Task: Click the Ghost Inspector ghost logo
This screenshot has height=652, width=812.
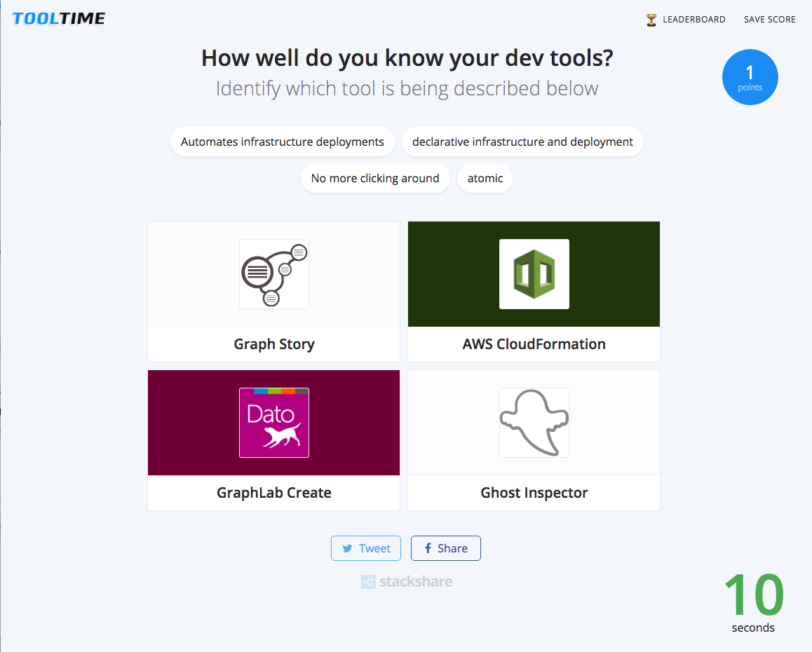Action: click(534, 423)
